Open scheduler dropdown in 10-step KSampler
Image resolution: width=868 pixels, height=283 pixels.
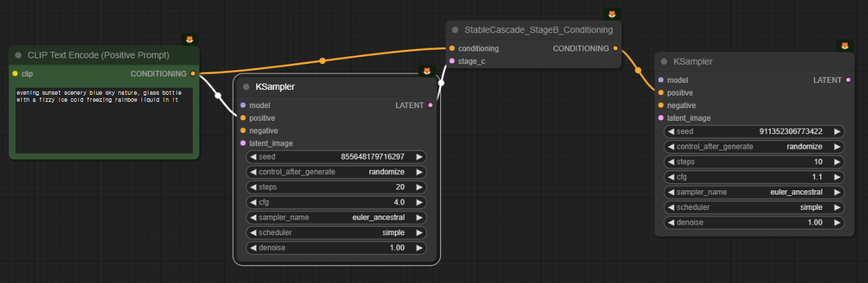754,208
